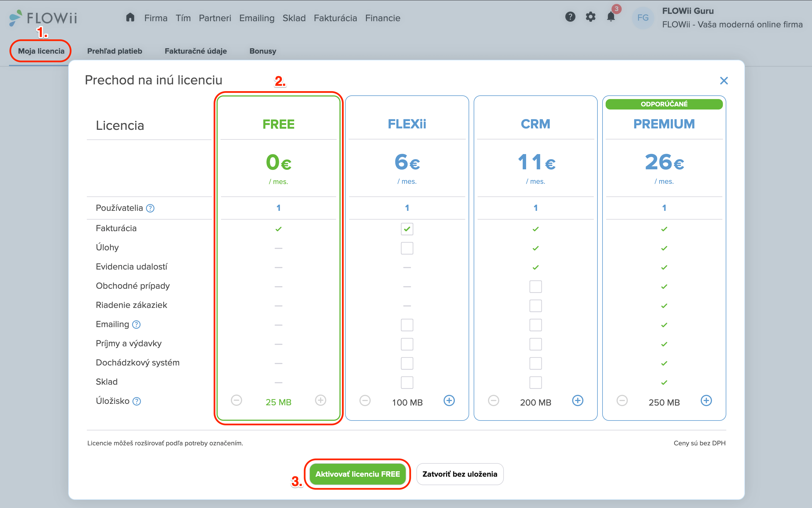Open the Emailing menu

(257, 18)
